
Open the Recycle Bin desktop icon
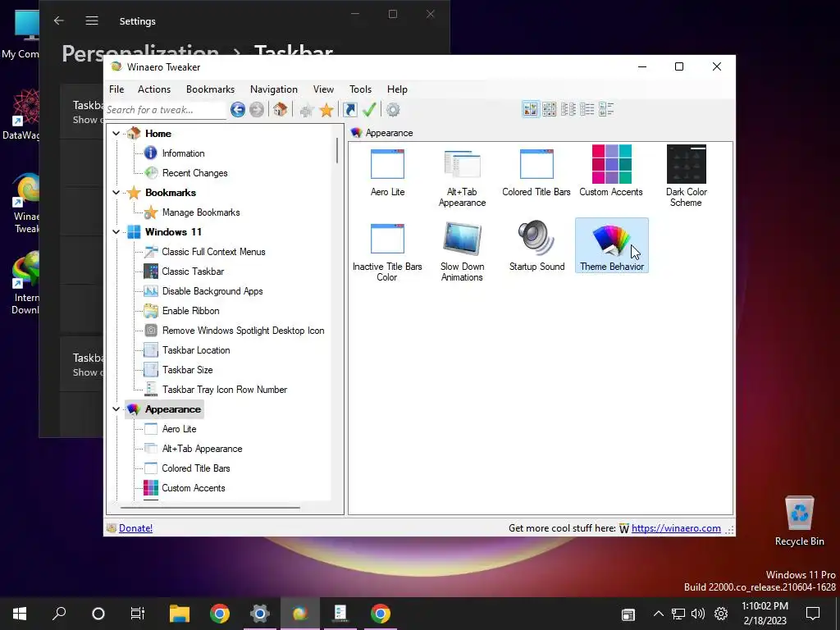(x=799, y=521)
